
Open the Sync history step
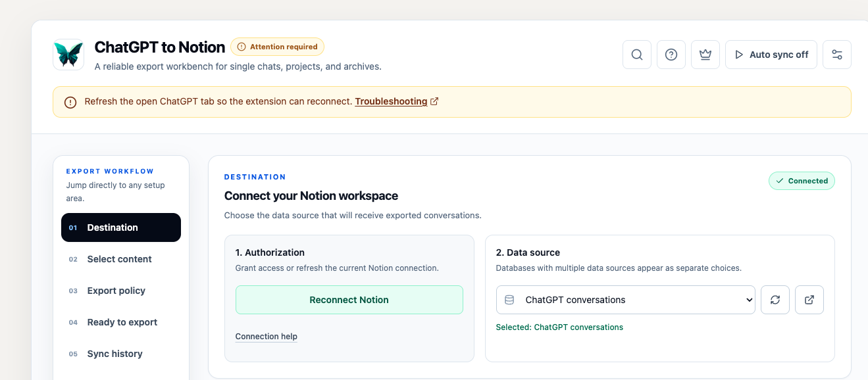pyautogui.click(x=121, y=354)
